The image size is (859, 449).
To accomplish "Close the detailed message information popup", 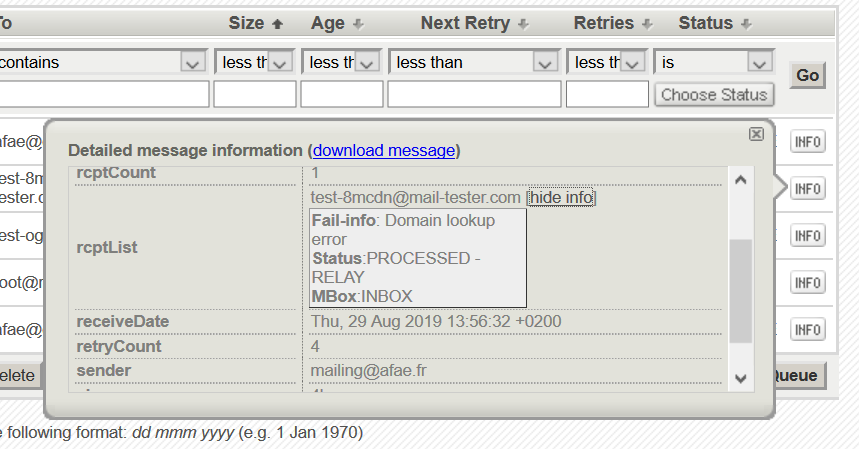I will [x=756, y=133].
